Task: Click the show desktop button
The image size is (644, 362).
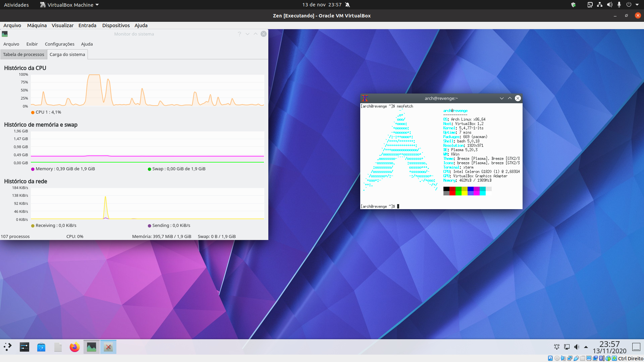Action: pyautogui.click(x=636, y=347)
